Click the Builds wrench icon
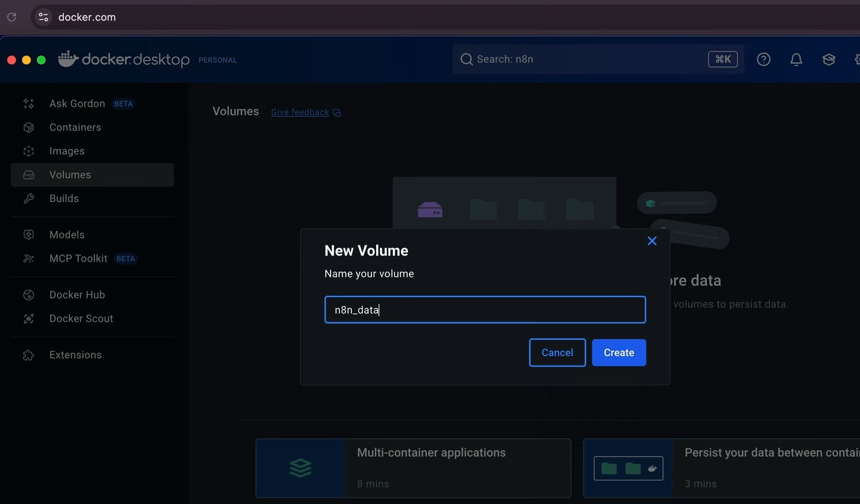Viewport: 860px width, 504px height. pos(28,198)
